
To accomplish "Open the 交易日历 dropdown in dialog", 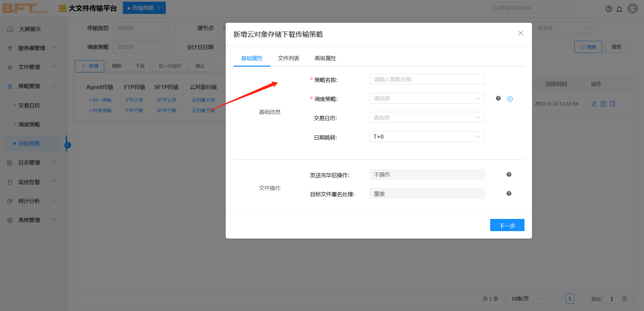I will pos(427,118).
